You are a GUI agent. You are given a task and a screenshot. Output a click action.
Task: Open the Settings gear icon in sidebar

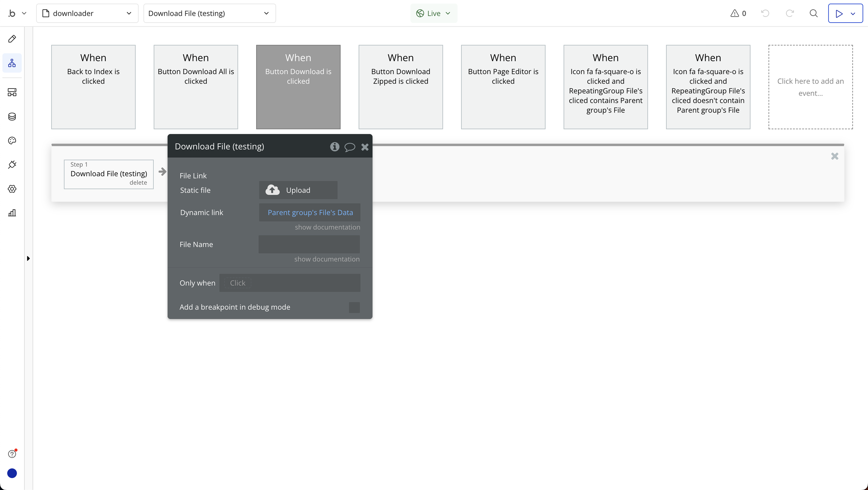(x=12, y=189)
